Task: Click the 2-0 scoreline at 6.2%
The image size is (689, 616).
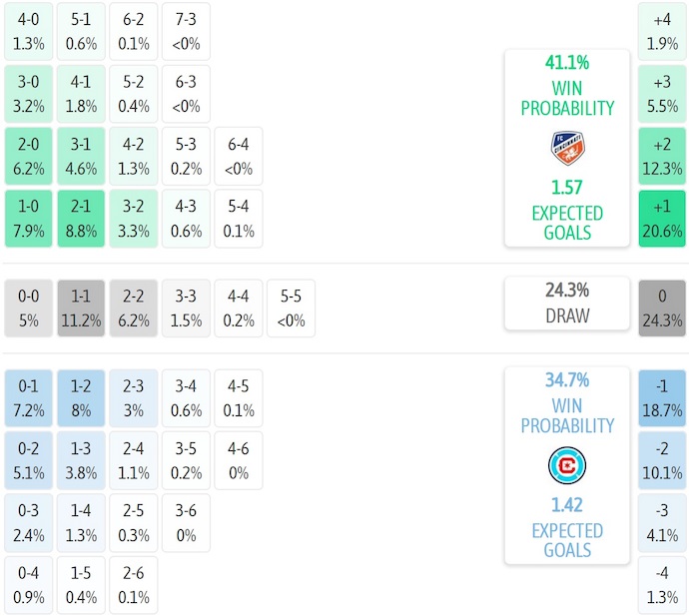Action: click(x=29, y=156)
